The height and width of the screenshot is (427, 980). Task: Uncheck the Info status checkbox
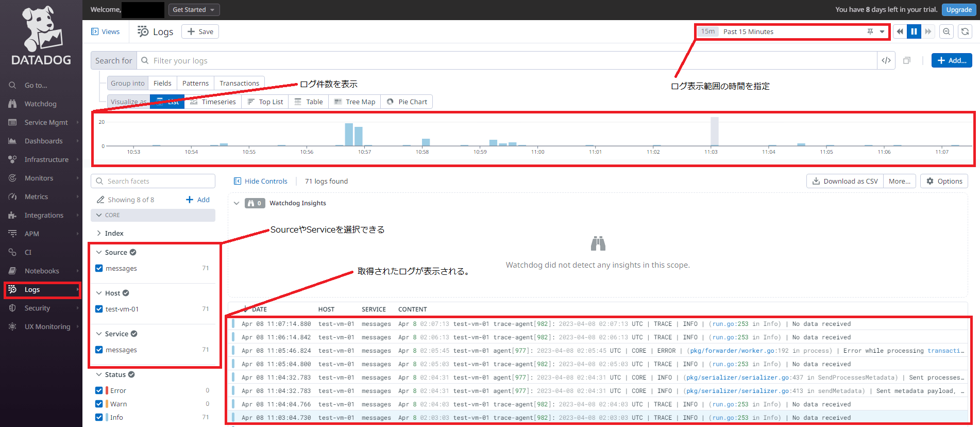pyautogui.click(x=99, y=417)
